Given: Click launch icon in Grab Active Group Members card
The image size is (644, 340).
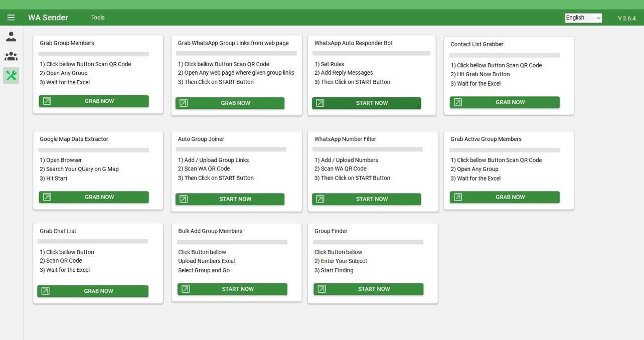Looking at the screenshot, I should (x=458, y=197).
